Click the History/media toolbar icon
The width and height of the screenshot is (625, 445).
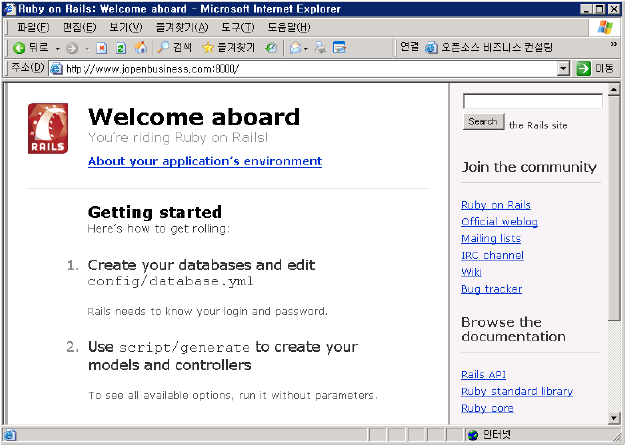pos(271,48)
